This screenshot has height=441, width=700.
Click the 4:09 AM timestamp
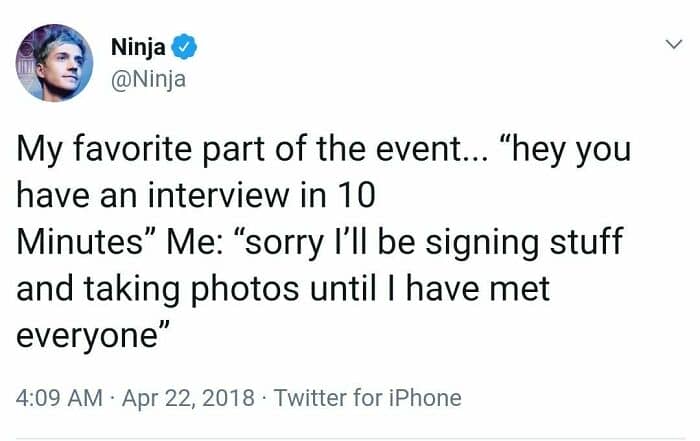click(58, 398)
